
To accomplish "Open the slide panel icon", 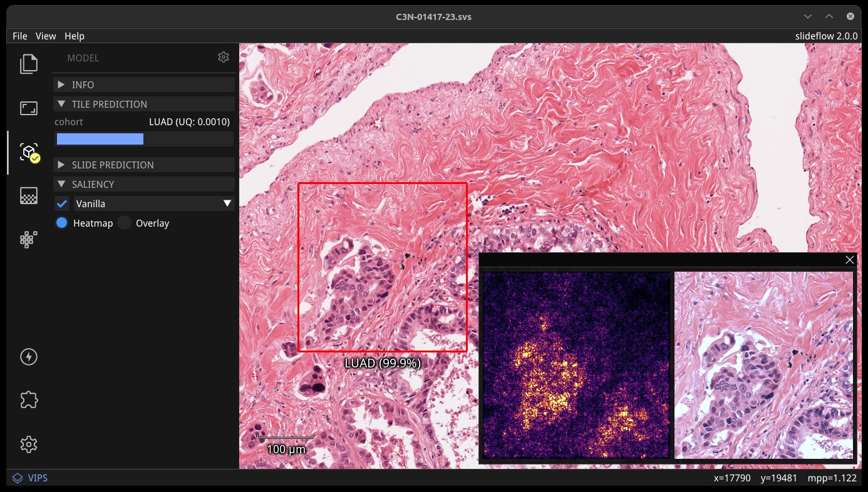I will pyautogui.click(x=29, y=108).
